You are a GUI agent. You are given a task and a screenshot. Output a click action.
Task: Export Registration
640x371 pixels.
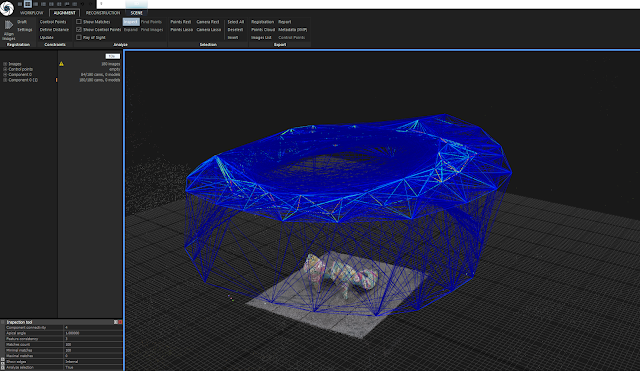[262, 22]
